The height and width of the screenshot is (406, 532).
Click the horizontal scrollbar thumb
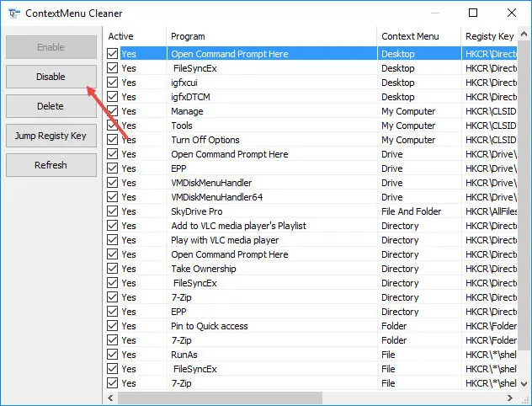click(220, 398)
